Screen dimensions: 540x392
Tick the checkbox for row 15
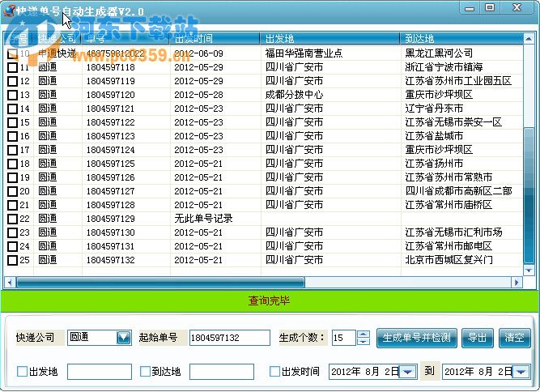12,122
